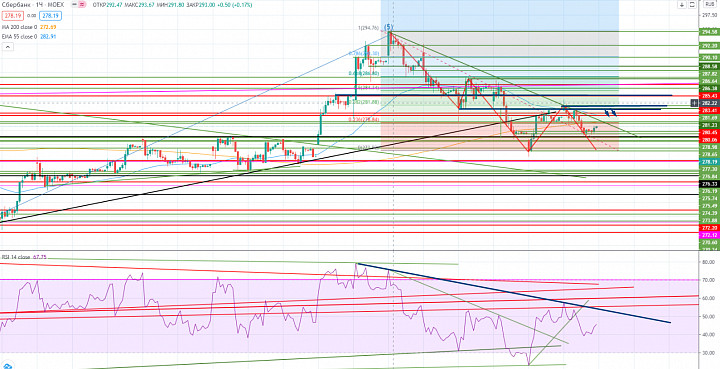This screenshot has height=369, width=720.
Task: Collapse the indicator legend with the arrow
Action: pos(7,47)
